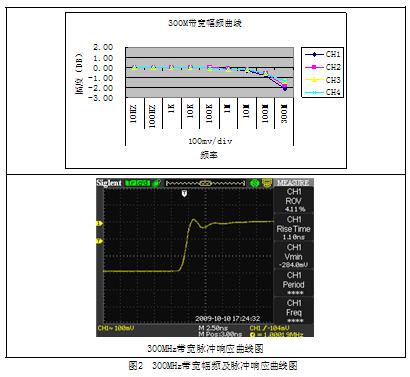Click the M 2.50ns timebase readout
The image size is (410, 377).
point(213,328)
